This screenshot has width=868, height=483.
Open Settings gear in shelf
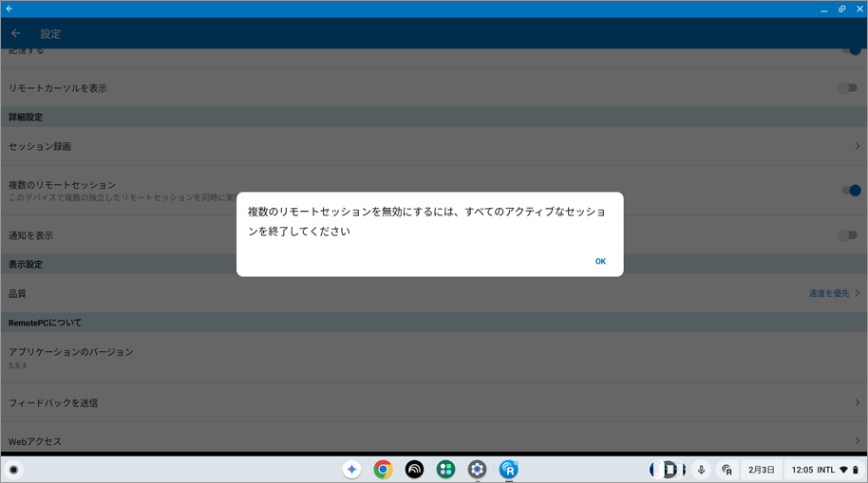tap(477, 470)
